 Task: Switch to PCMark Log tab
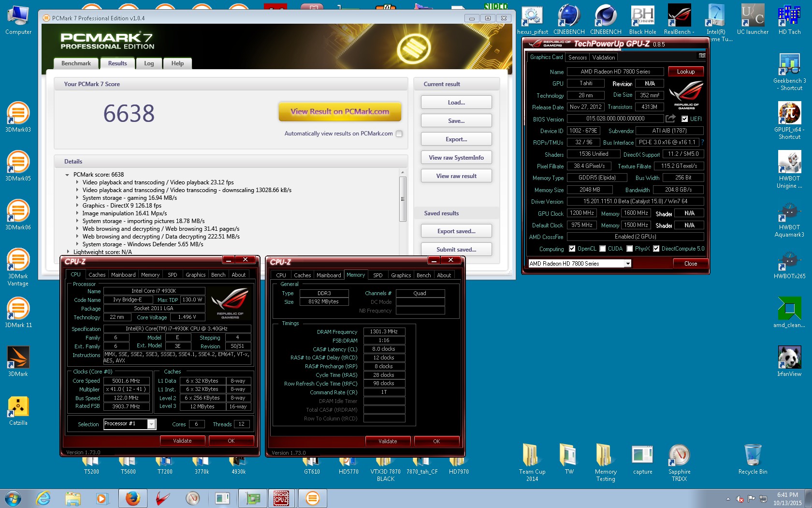[x=149, y=63]
